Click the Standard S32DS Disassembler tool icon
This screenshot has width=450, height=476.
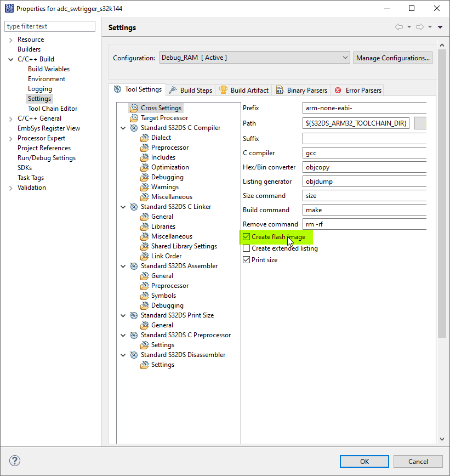coord(134,355)
